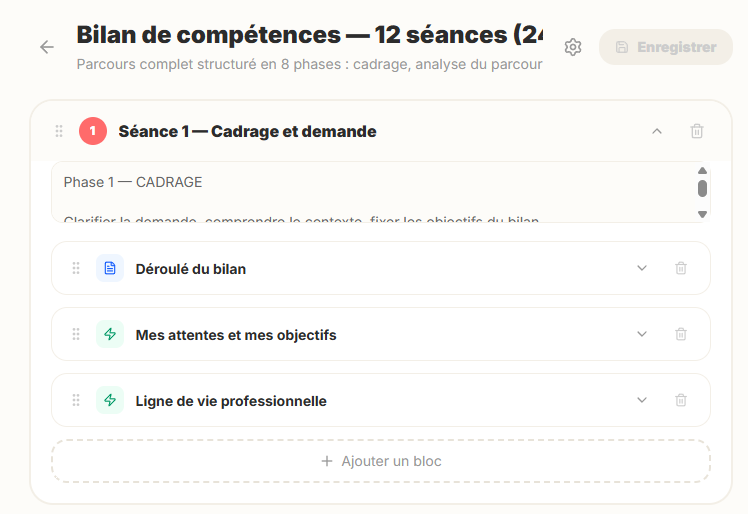
Task: Expand the Déroulé du bilan block
Action: pos(642,268)
